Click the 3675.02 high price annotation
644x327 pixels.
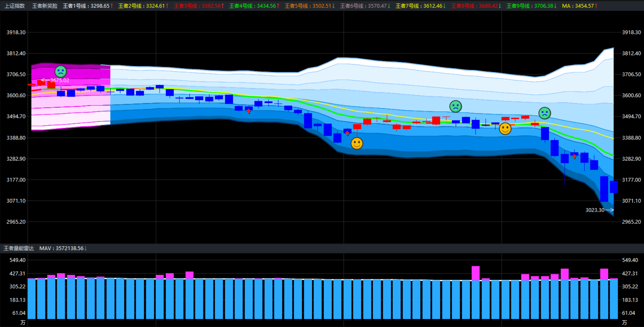(59, 80)
